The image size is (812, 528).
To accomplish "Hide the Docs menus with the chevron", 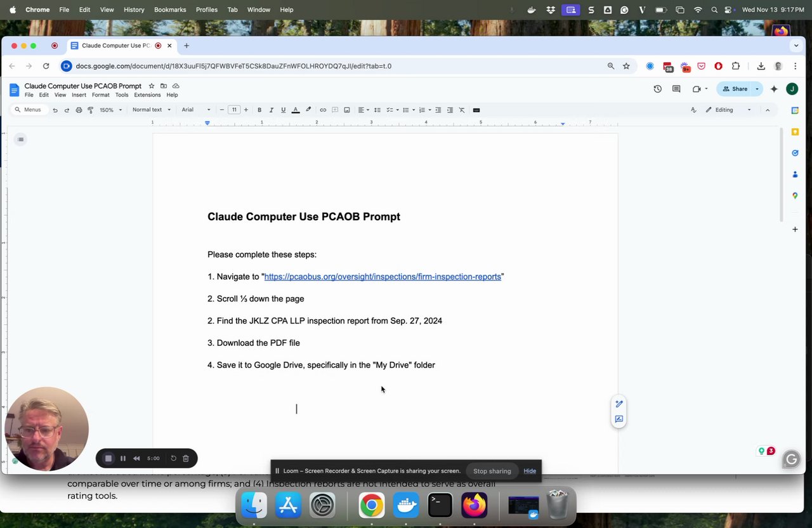I will click(768, 110).
